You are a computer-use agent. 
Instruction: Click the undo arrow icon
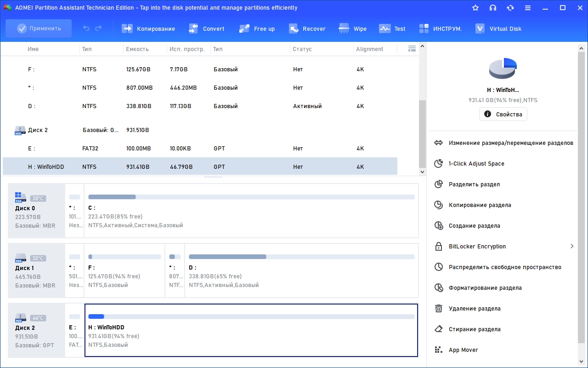86,29
